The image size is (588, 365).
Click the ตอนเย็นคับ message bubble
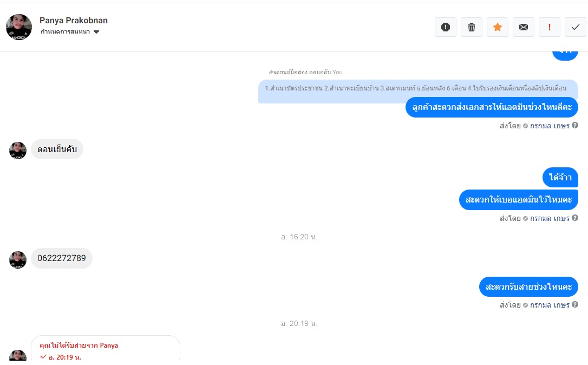[x=57, y=149]
